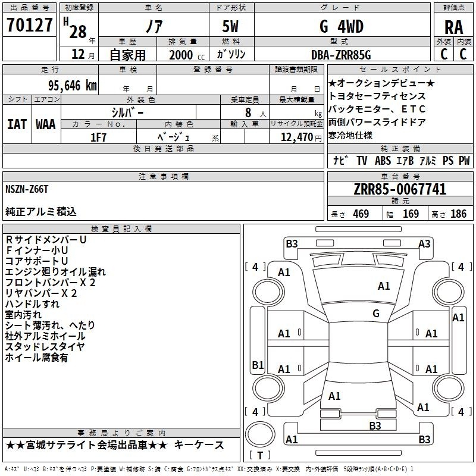Image resolution: width=476 pixels, height=476 pixels.
Task: Click the chassis number ZRR85-0067741
Action: click(400, 189)
